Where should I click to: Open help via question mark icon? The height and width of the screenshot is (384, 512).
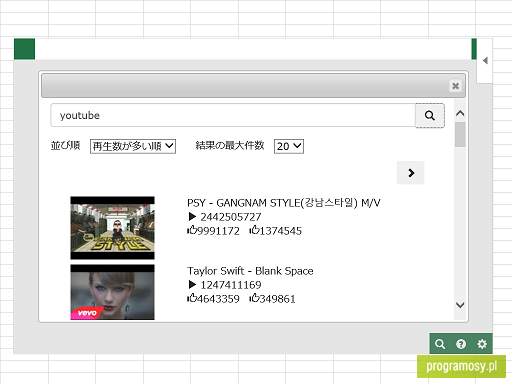[461, 344]
